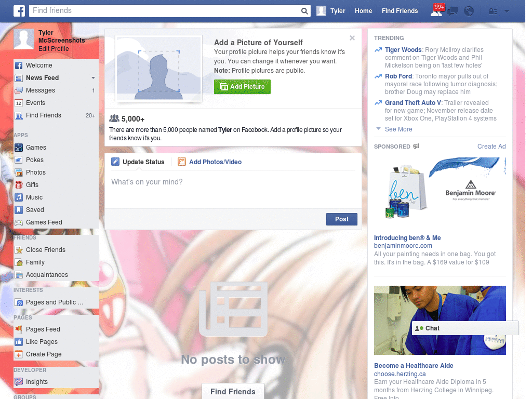
Task: Click the Family list icon
Action: pos(19,262)
